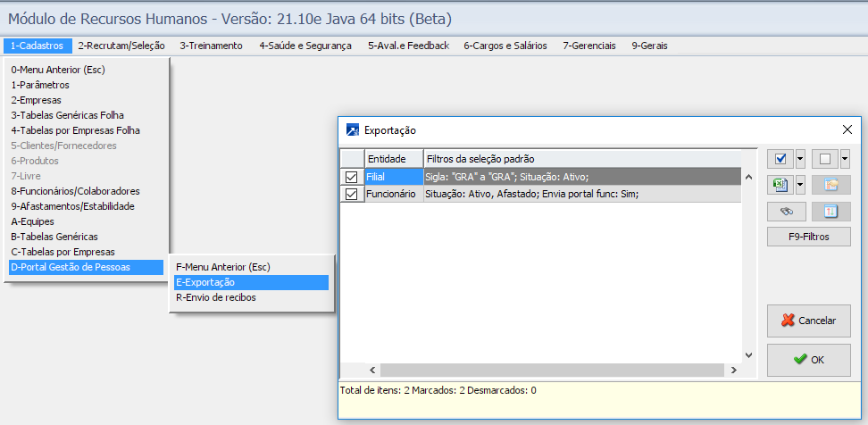Click the Sigla "GRA" a "GRA" filter cell
Viewport: 868px width, 425px height.
582,177
